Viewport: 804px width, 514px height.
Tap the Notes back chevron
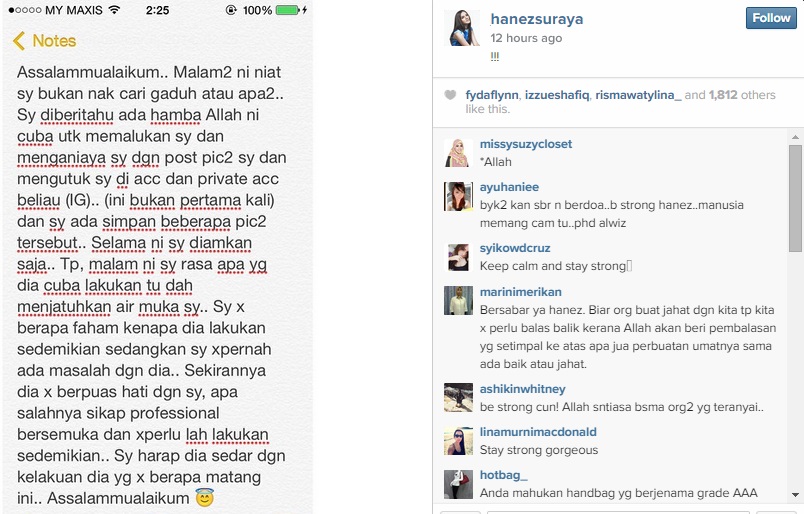[x=19, y=41]
